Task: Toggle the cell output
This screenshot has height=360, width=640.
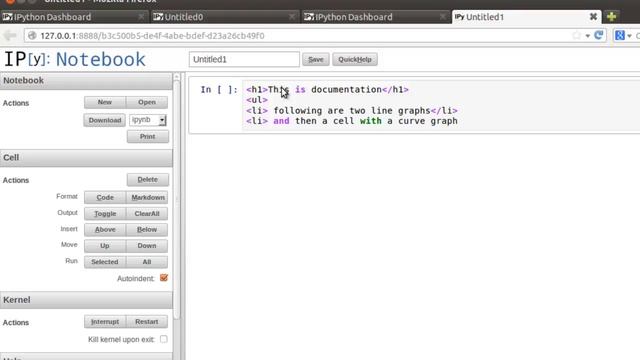Action: [105, 213]
